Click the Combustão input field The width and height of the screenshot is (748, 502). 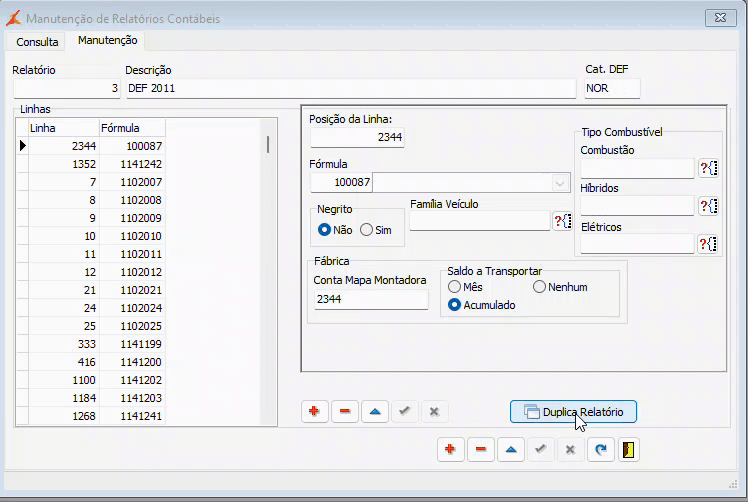[x=637, y=168]
